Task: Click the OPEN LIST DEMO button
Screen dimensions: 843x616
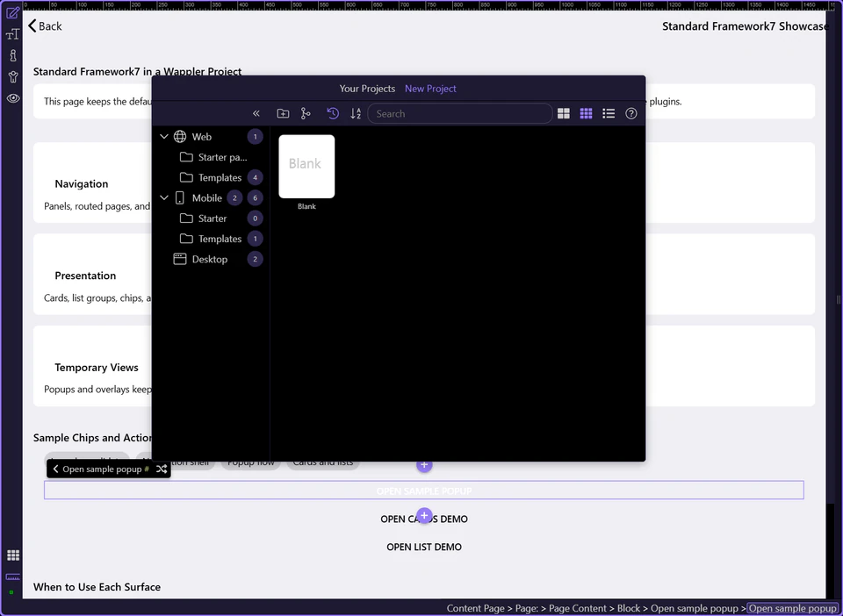Action: point(424,547)
